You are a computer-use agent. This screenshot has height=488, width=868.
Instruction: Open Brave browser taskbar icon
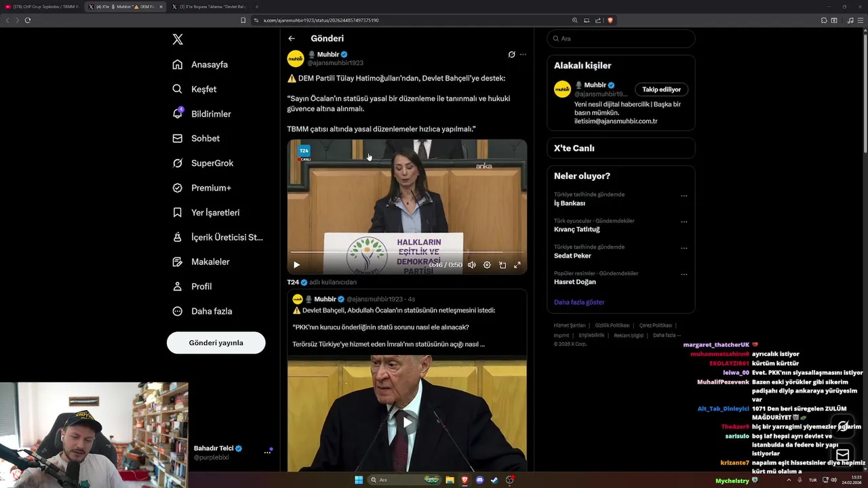point(465,480)
